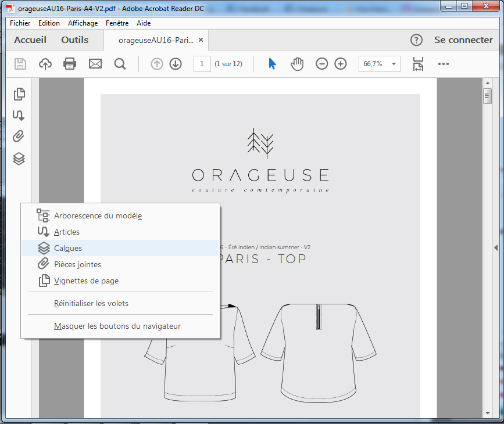Minimize the Acrobat Reader window
The height and width of the screenshot is (424, 504).
[x=449, y=6]
